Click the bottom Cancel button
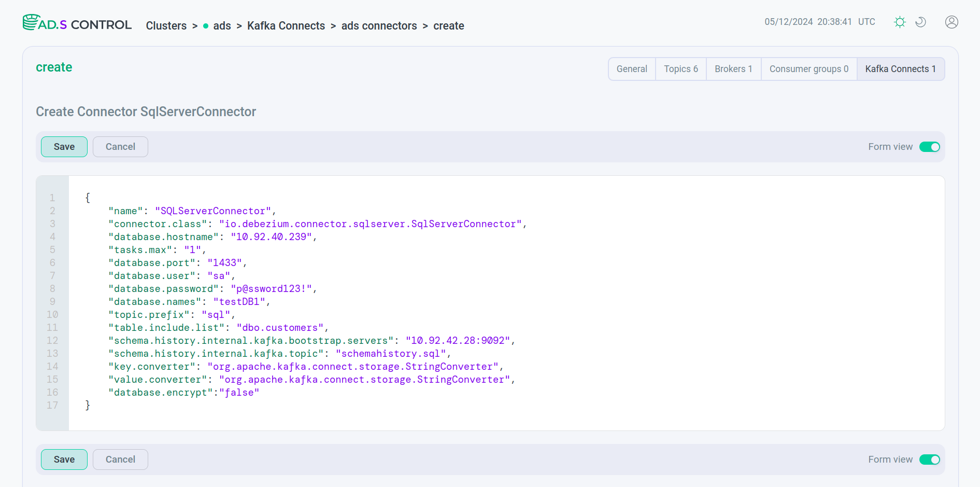The height and width of the screenshot is (487, 980). coord(120,460)
